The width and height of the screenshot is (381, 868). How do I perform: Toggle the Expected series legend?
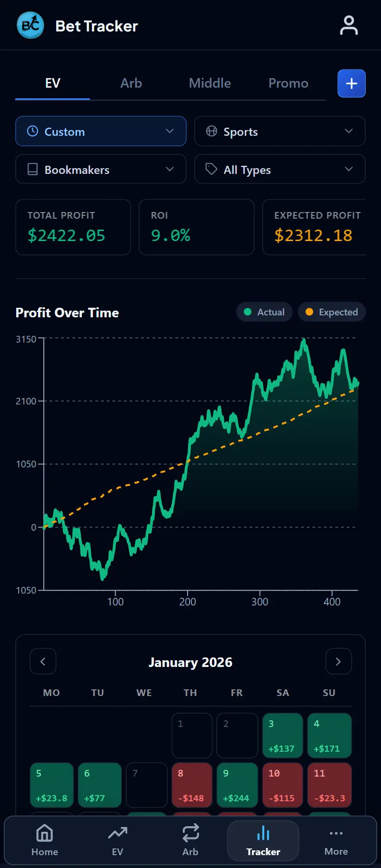[332, 312]
